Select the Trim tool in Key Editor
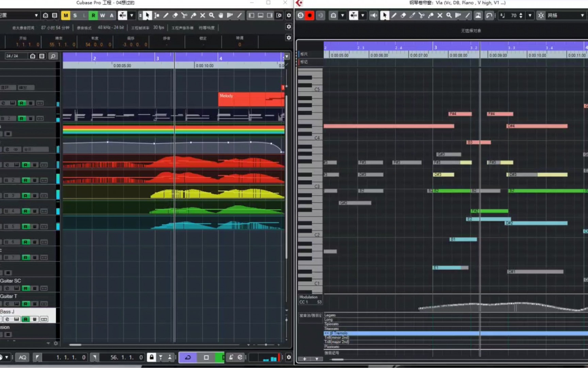 tap(412, 15)
